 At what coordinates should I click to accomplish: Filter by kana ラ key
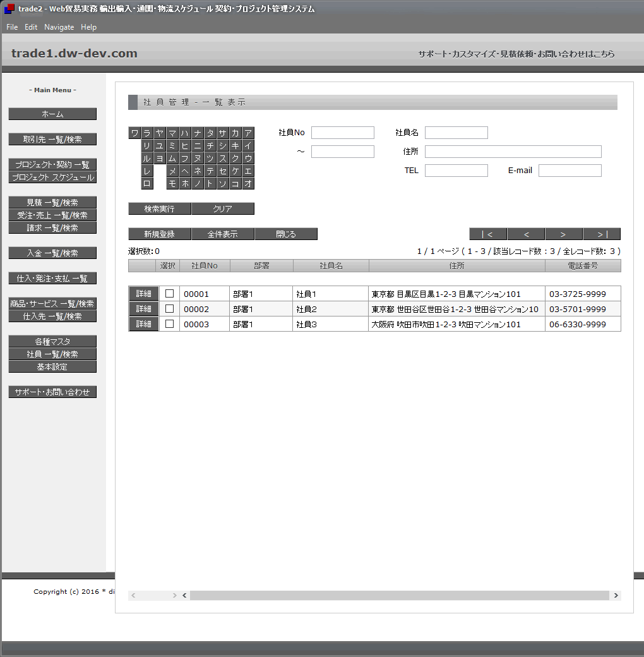coord(147,133)
